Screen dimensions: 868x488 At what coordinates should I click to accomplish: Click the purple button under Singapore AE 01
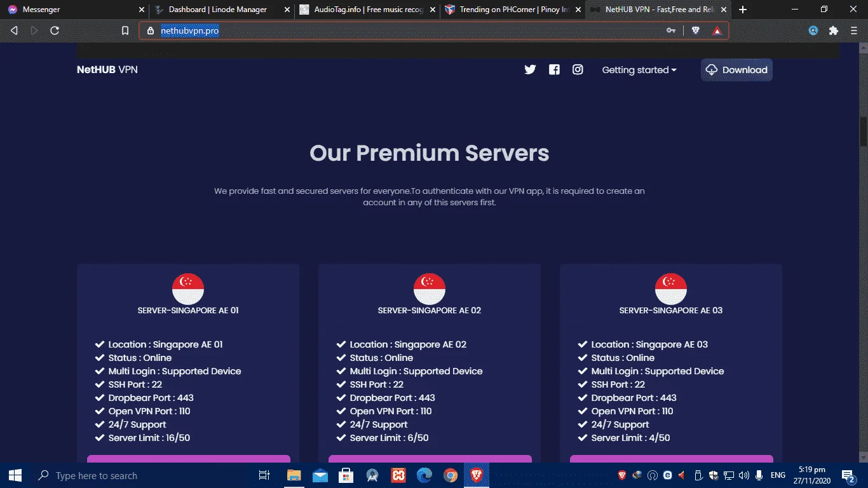point(189,459)
